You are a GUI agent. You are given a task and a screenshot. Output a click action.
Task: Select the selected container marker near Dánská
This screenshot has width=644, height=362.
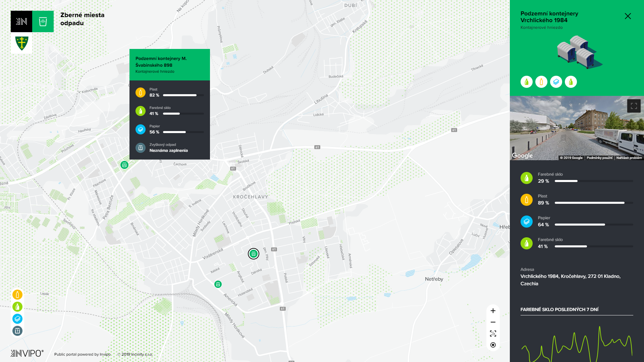(254, 254)
